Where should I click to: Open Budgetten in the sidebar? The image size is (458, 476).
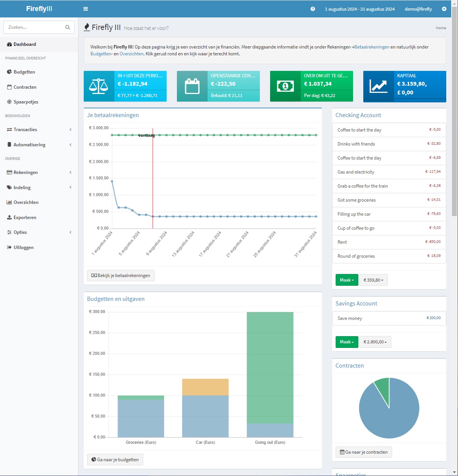point(24,72)
